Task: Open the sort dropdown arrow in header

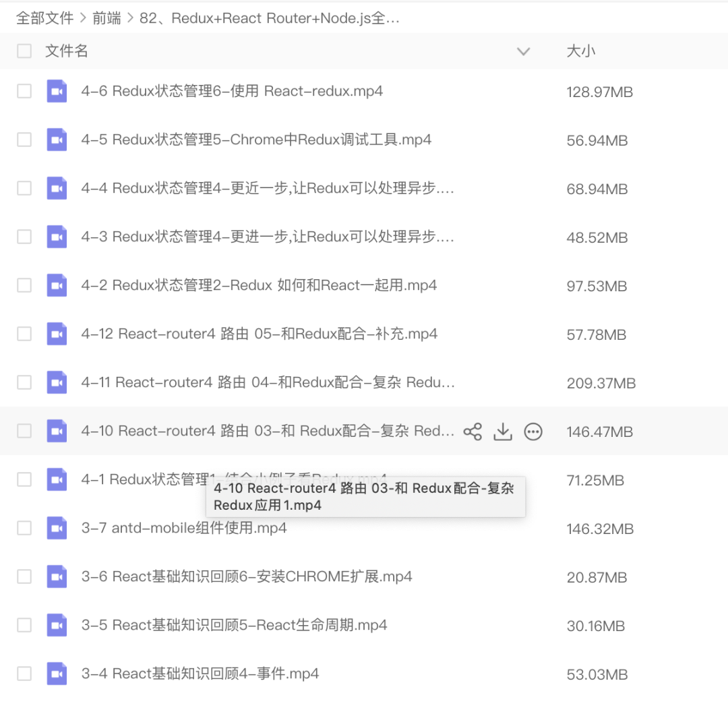Action: pyautogui.click(x=523, y=51)
